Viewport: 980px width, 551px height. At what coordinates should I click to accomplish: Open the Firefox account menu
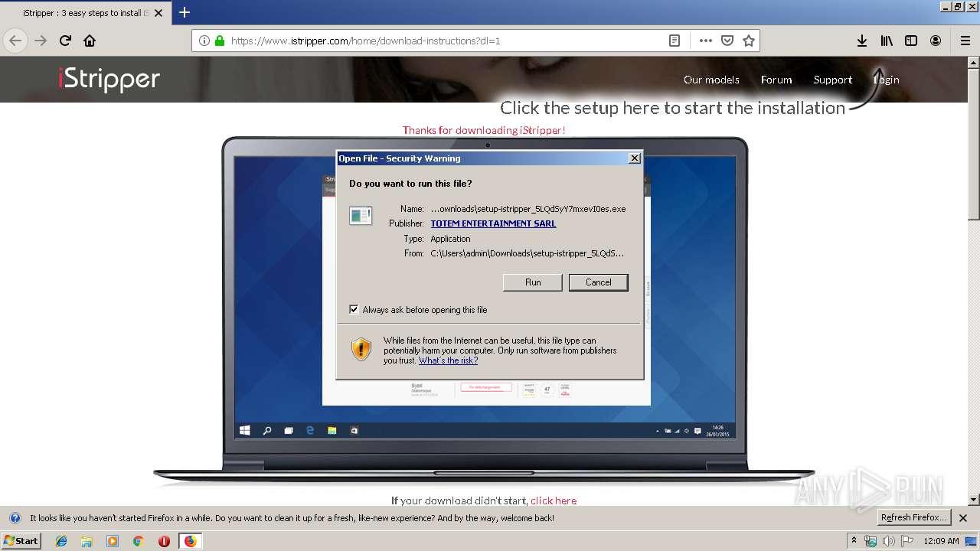click(936, 41)
